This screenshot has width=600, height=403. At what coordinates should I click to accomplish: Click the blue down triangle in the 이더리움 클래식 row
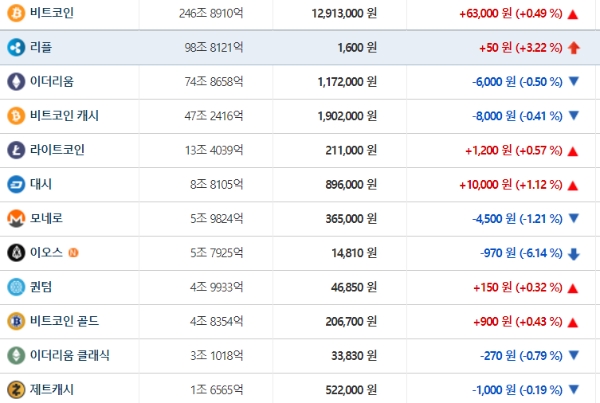(x=574, y=355)
